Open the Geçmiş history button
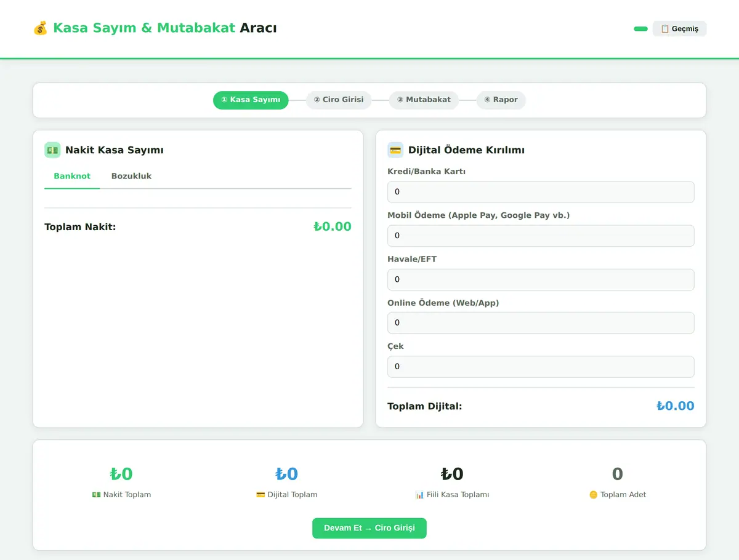The height and width of the screenshot is (560, 739). click(x=679, y=29)
